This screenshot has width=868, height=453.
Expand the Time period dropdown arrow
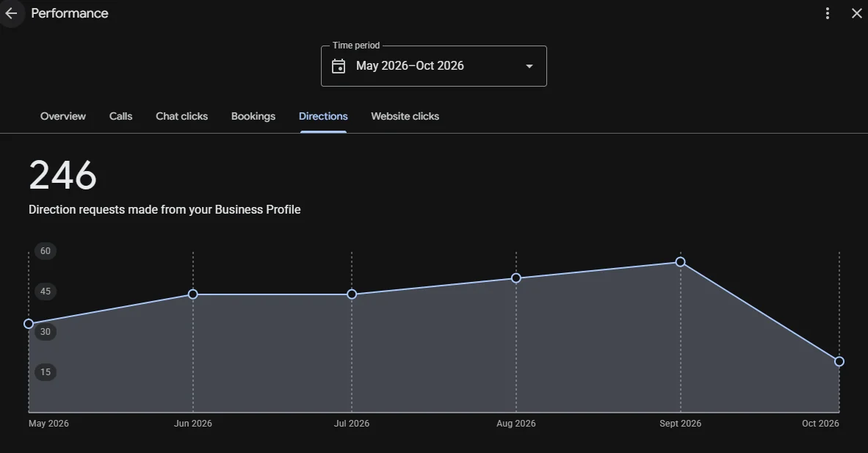pos(529,66)
